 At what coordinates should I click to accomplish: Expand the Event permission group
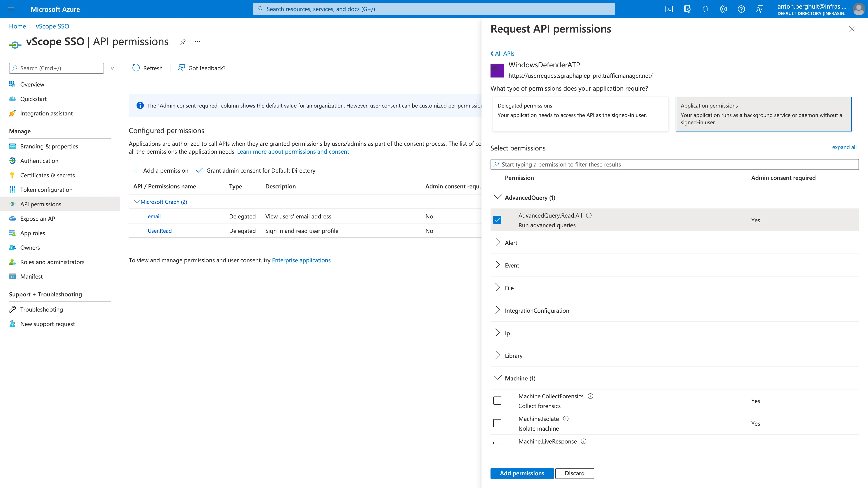coord(497,265)
